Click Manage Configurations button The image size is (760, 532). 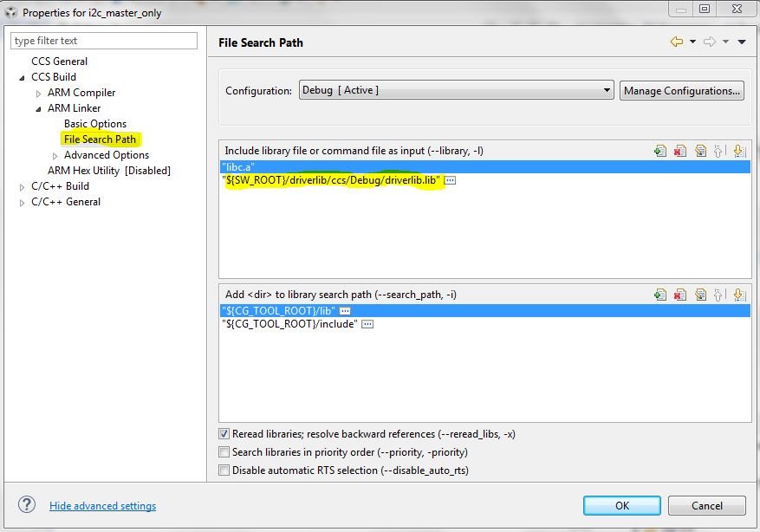pos(681,91)
